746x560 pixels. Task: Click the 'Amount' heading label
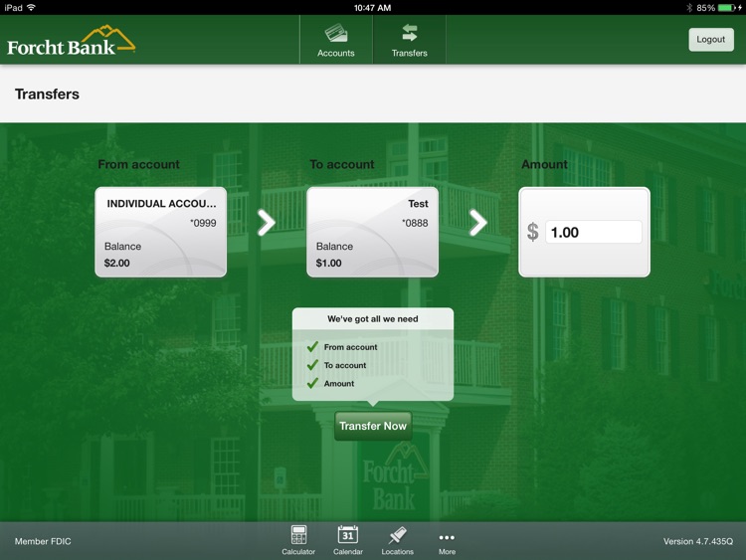(x=545, y=164)
